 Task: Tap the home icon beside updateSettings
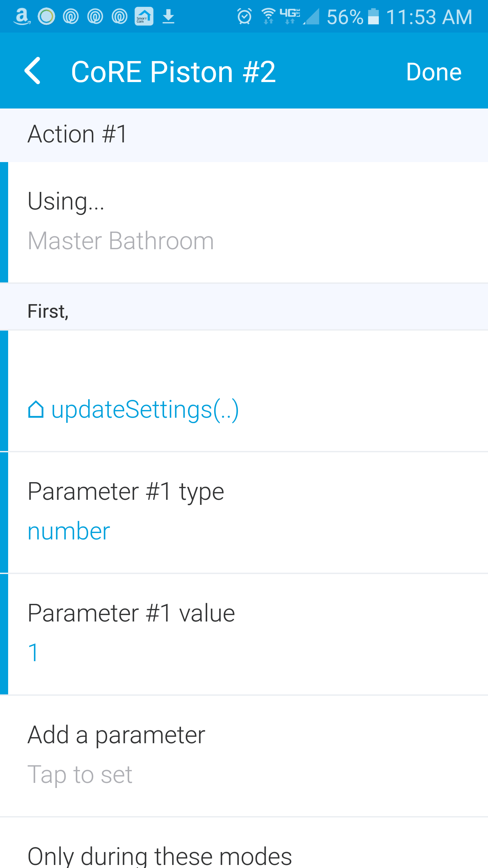[36, 410]
